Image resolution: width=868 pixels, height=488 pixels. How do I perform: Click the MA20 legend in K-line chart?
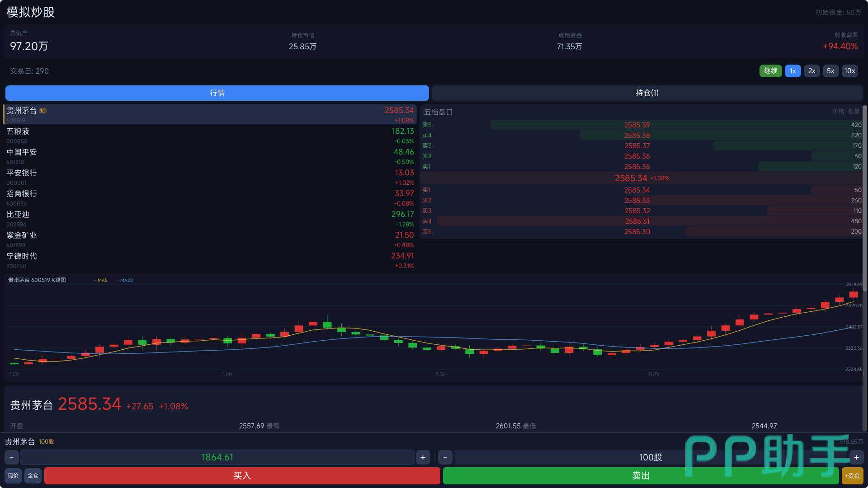(x=125, y=281)
